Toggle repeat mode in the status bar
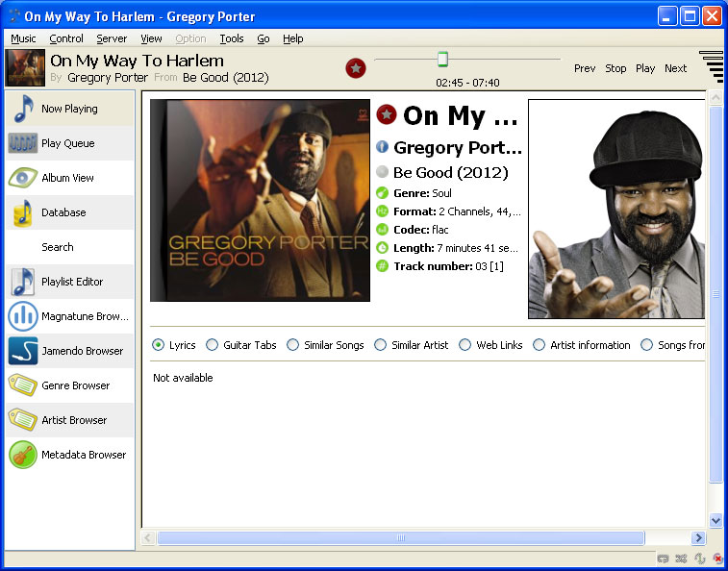Viewport: 728px width, 571px height. pyautogui.click(x=663, y=559)
